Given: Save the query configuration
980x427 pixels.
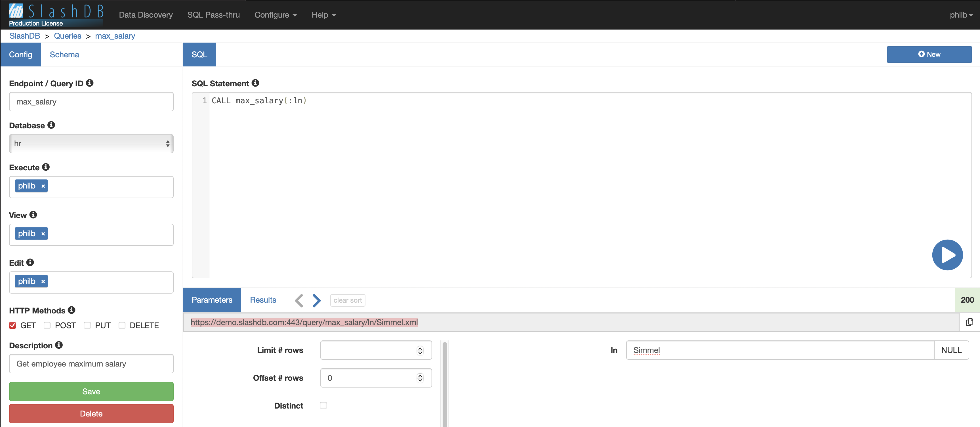Looking at the screenshot, I should pyautogui.click(x=91, y=392).
